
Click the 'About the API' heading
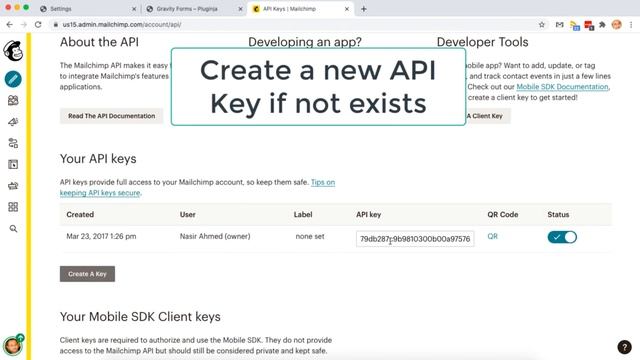coord(99,42)
